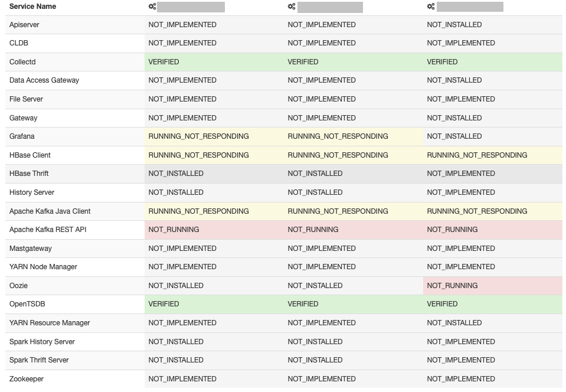
Task: Select the HBase Client service label
Action: coord(30,155)
